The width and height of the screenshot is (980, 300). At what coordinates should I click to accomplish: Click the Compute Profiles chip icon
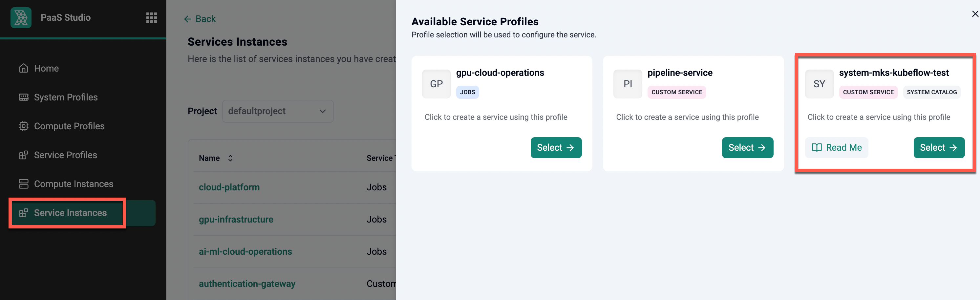point(24,126)
